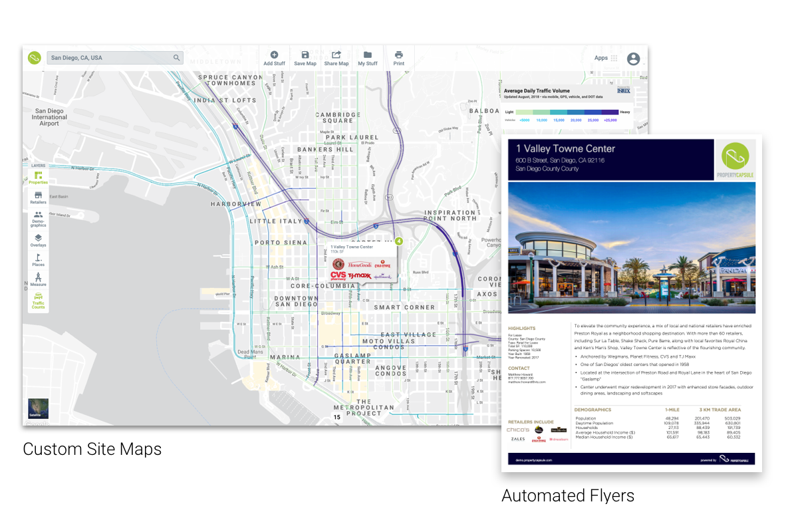Click the Zales logo on the flyer
This screenshot has height=532, width=798.
tap(518, 440)
